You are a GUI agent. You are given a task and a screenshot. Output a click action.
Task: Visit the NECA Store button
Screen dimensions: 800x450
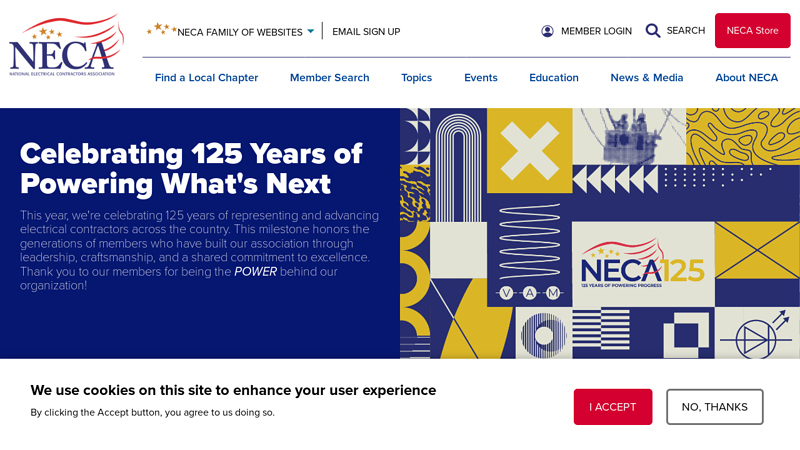752,31
